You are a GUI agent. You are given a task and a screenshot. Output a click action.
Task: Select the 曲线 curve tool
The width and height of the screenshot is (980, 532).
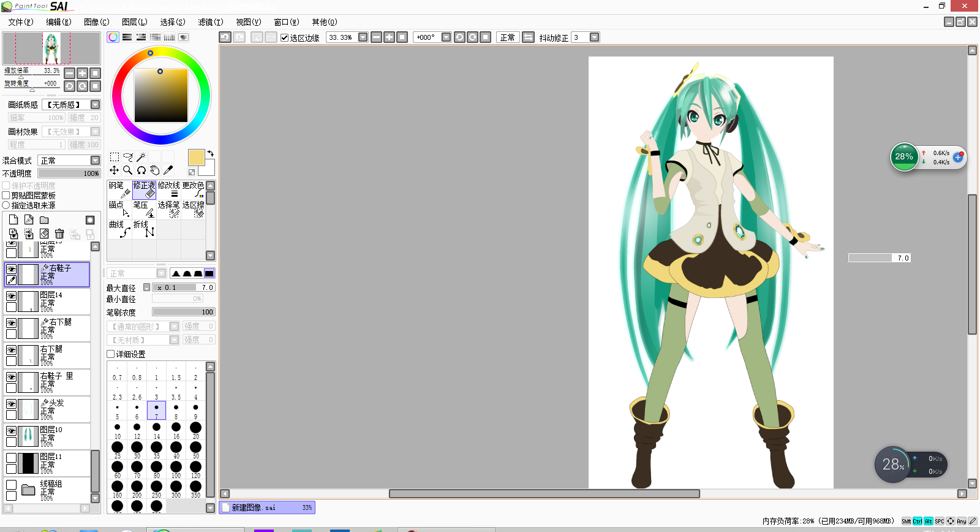[119, 229]
